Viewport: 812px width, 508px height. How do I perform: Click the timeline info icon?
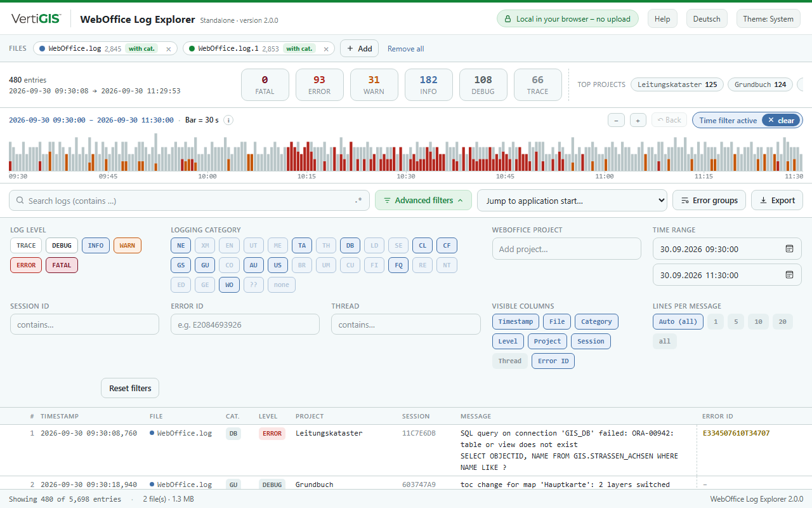(x=228, y=120)
